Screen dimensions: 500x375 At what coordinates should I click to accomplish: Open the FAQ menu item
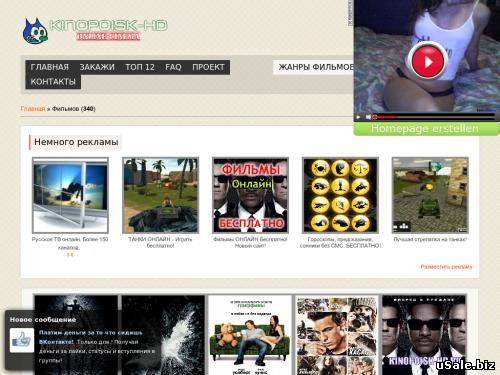pyautogui.click(x=173, y=67)
